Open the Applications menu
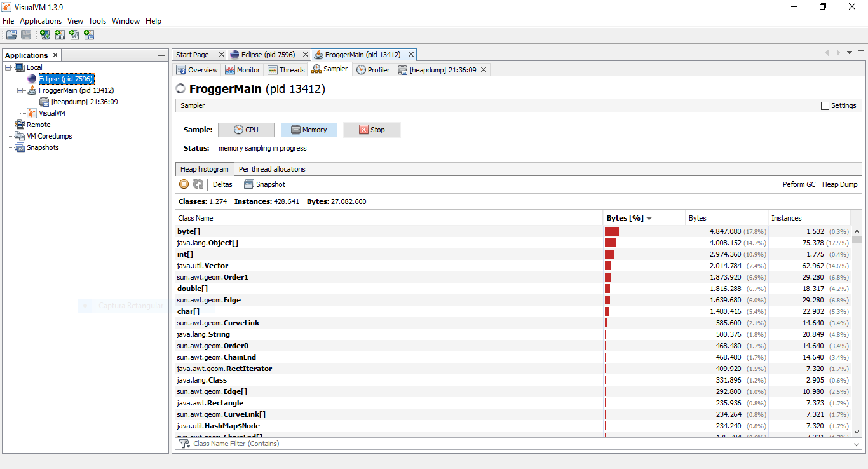Image resolution: width=868 pixels, height=469 pixels. (x=41, y=21)
